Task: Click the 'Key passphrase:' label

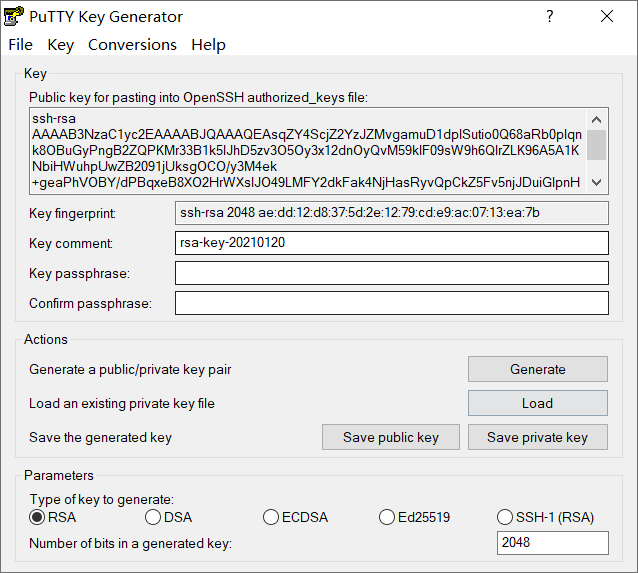Action: coord(79,273)
